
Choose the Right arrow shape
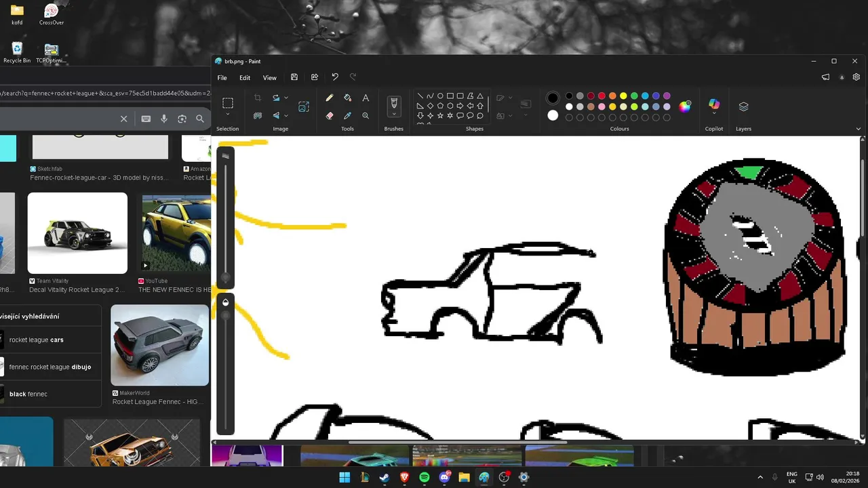click(460, 106)
